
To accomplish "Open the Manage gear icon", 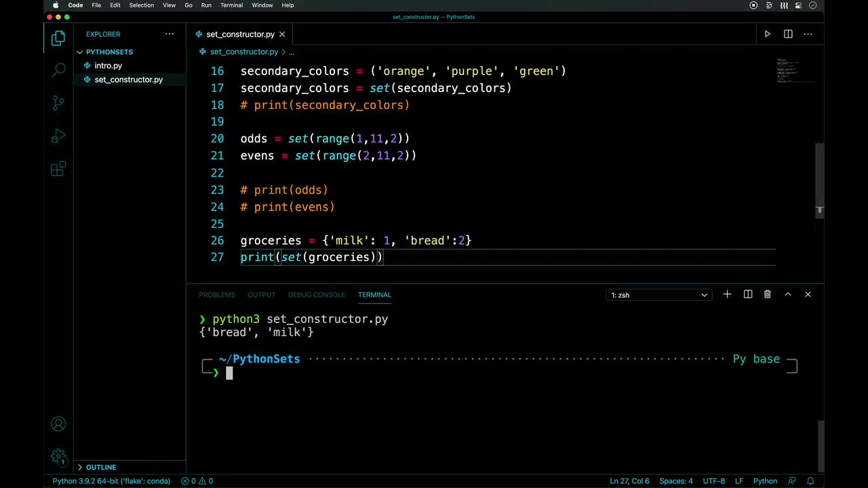I will [x=58, y=456].
